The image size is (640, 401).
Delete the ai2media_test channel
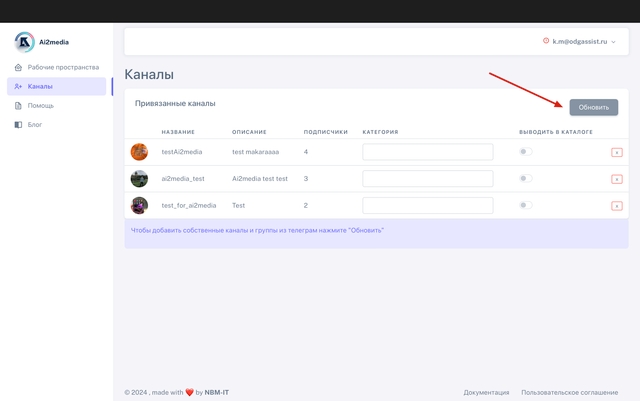[617, 179]
